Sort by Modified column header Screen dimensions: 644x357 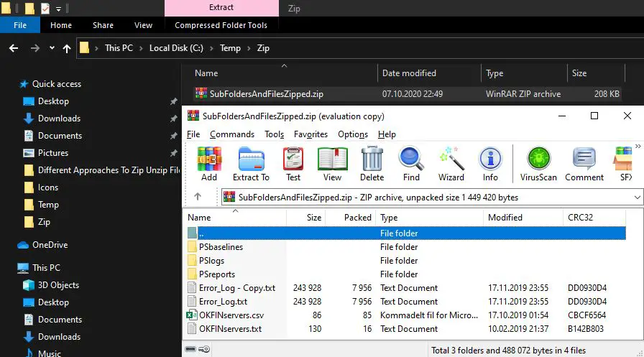[x=523, y=218]
